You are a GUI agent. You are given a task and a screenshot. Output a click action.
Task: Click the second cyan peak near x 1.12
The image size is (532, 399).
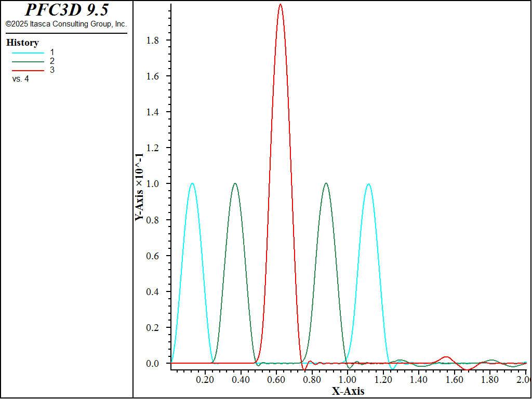368,184
